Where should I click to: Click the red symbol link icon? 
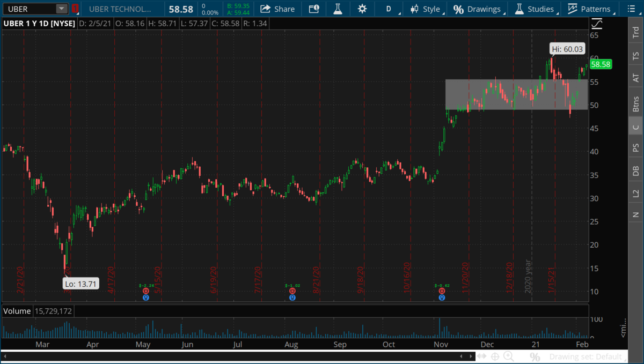tap(75, 9)
